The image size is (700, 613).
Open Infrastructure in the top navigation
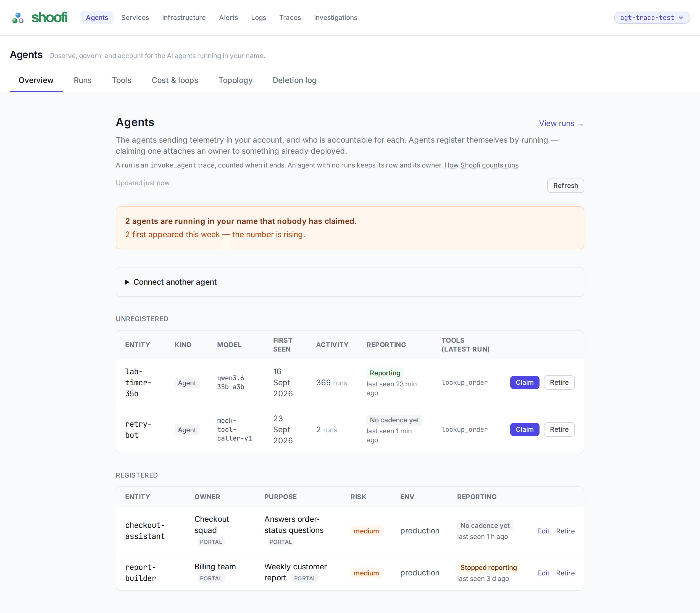coord(184,17)
